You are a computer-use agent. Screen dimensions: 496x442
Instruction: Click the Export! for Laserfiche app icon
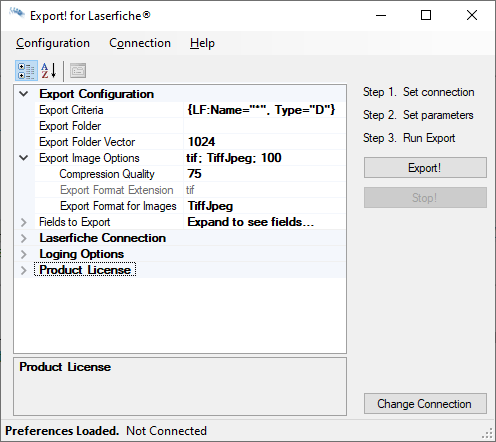17,14
